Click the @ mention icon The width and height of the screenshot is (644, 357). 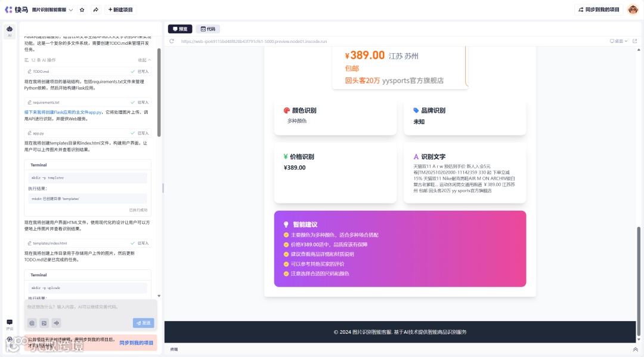pos(32,324)
